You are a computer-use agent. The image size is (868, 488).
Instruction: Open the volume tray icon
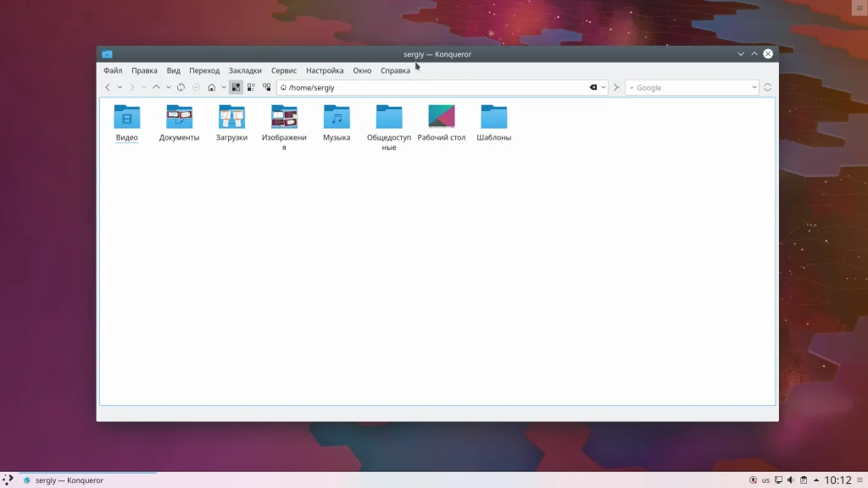(x=791, y=480)
